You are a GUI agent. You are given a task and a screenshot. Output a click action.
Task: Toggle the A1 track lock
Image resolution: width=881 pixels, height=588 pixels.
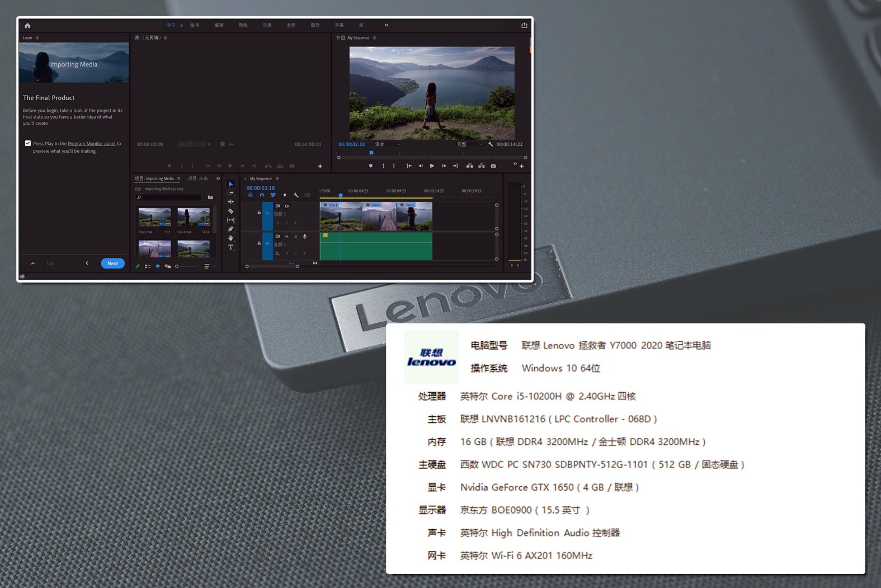tap(259, 243)
